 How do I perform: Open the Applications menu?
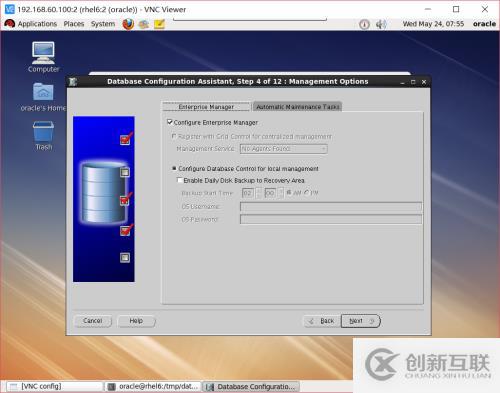(37, 24)
